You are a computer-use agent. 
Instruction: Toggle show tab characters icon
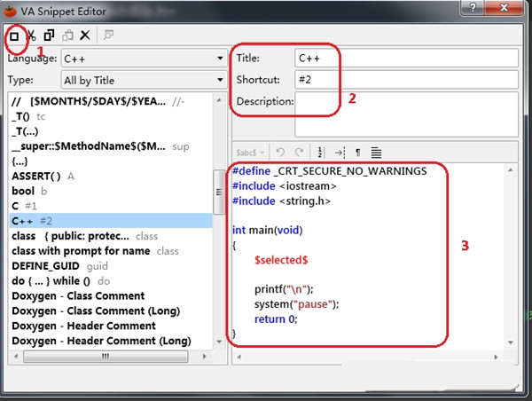click(x=340, y=153)
